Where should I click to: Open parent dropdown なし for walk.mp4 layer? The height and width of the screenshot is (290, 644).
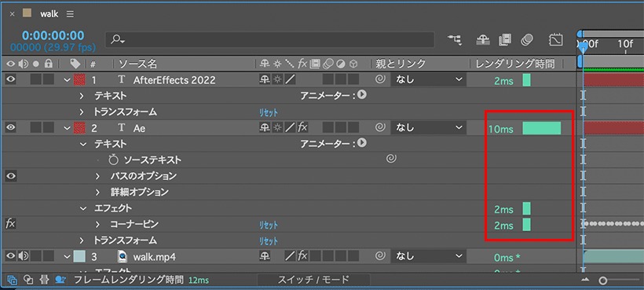tap(428, 257)
